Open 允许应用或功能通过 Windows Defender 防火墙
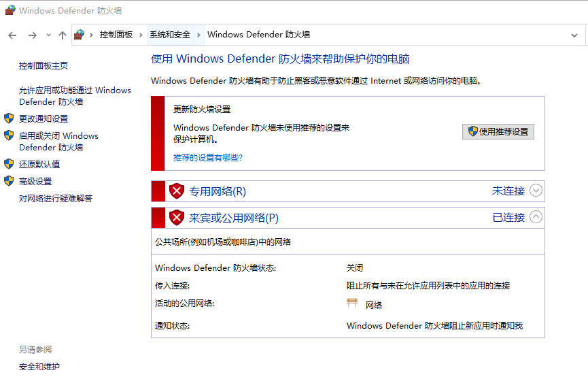The image size is (588, 377). [75, 96]
